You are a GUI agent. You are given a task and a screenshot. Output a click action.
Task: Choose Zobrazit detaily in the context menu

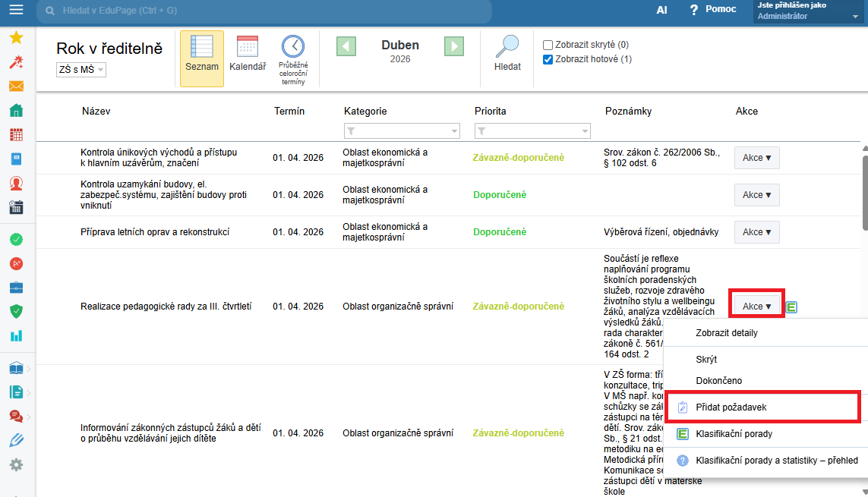coord(726,333)
